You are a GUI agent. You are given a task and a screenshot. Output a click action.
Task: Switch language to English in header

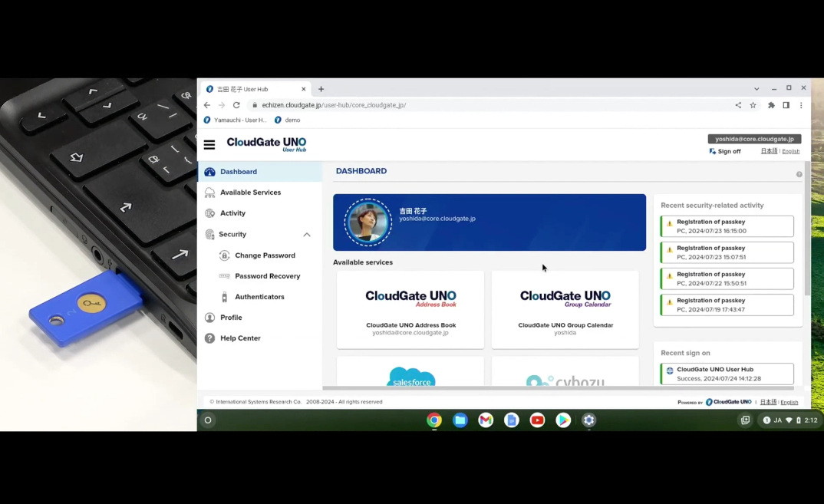pyautogui.click(x=790, y=152)
